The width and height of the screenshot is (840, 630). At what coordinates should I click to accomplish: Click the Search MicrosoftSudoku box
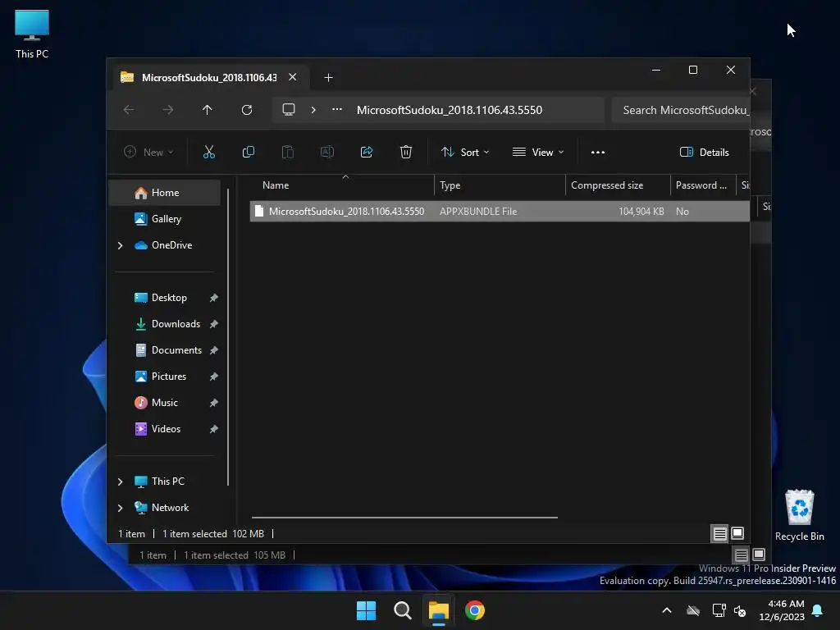coord(681,110)
